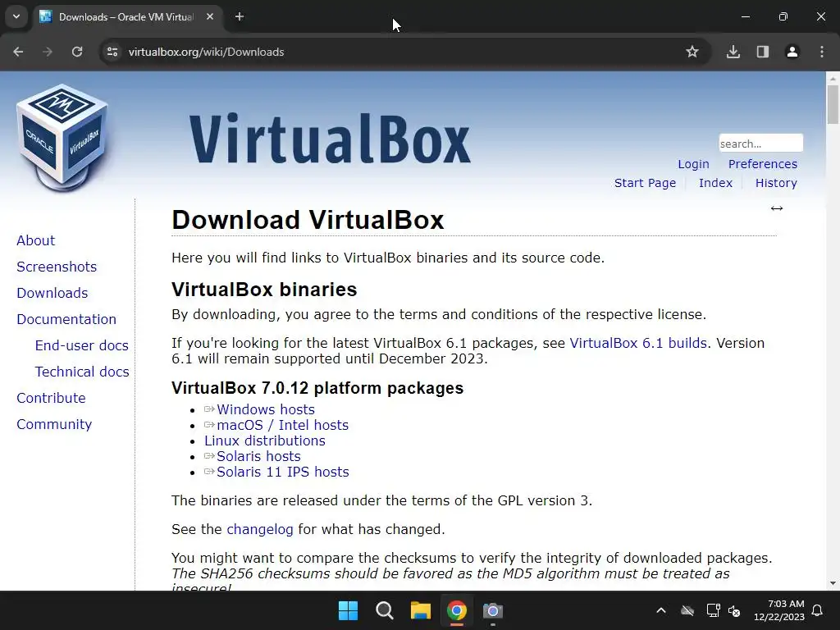This screenshot has height=630, width=840.
Task: Open the Linux distributions link
Action: tap(265, 441)
